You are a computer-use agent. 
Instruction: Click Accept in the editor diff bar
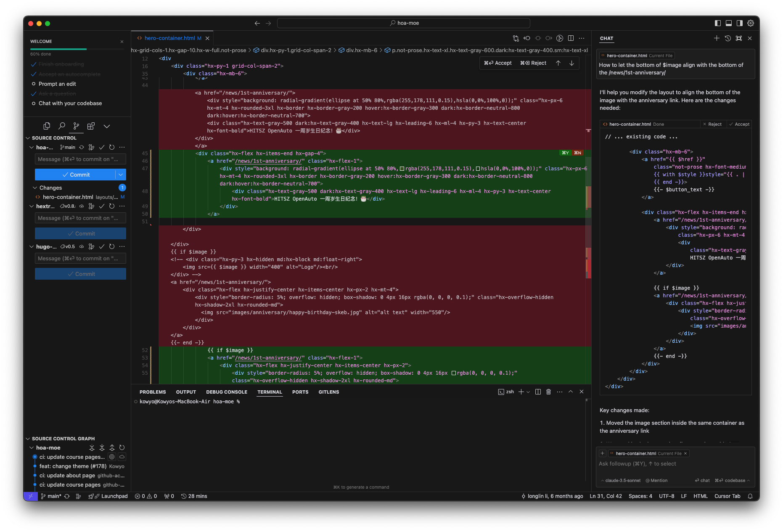click(x=498, y=63)
